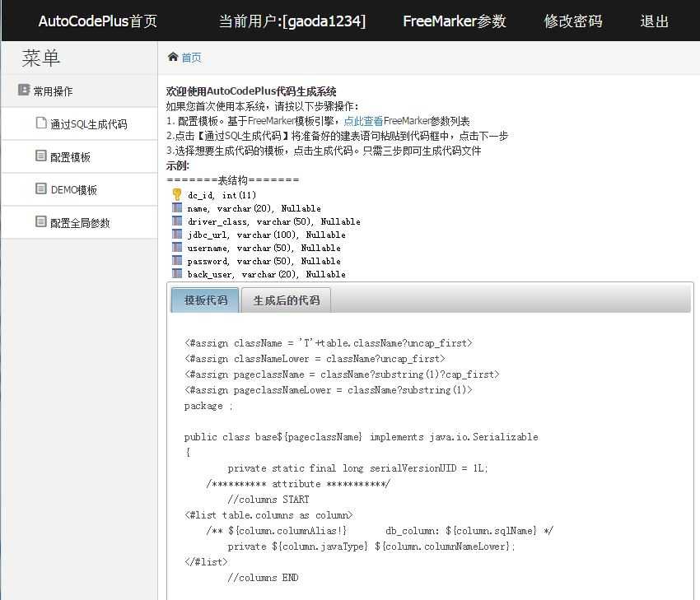This screenshot has width=700, height=600.
Task: Click the //columns END comment line
Action: click(x=263, y=577)
